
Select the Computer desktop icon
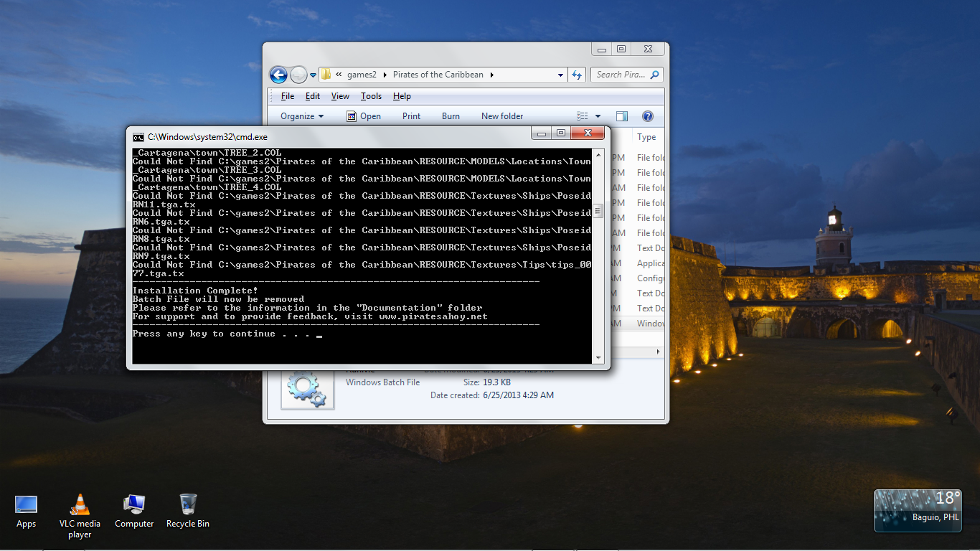coord(134,512)
